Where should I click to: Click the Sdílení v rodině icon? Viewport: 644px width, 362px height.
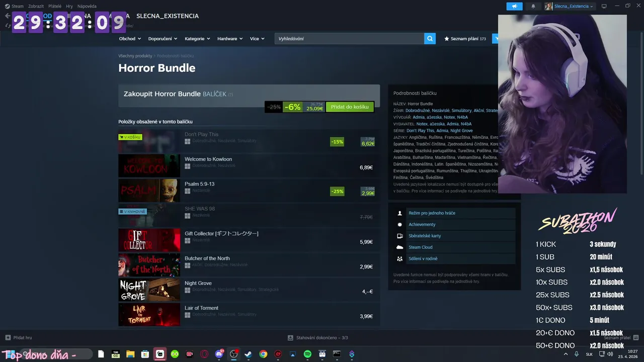coord(399,259)
